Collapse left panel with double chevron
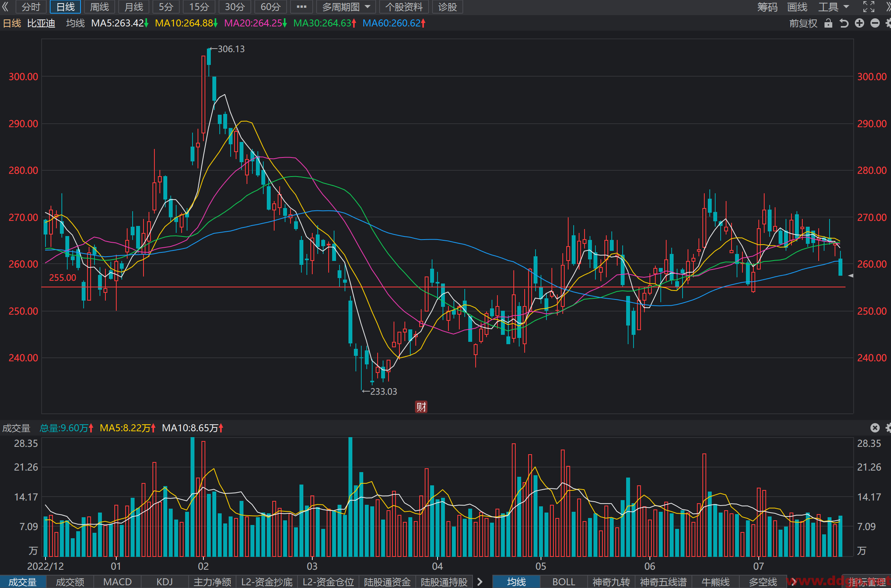The width and height of the screenshot is (891, 588). point(5,7)
